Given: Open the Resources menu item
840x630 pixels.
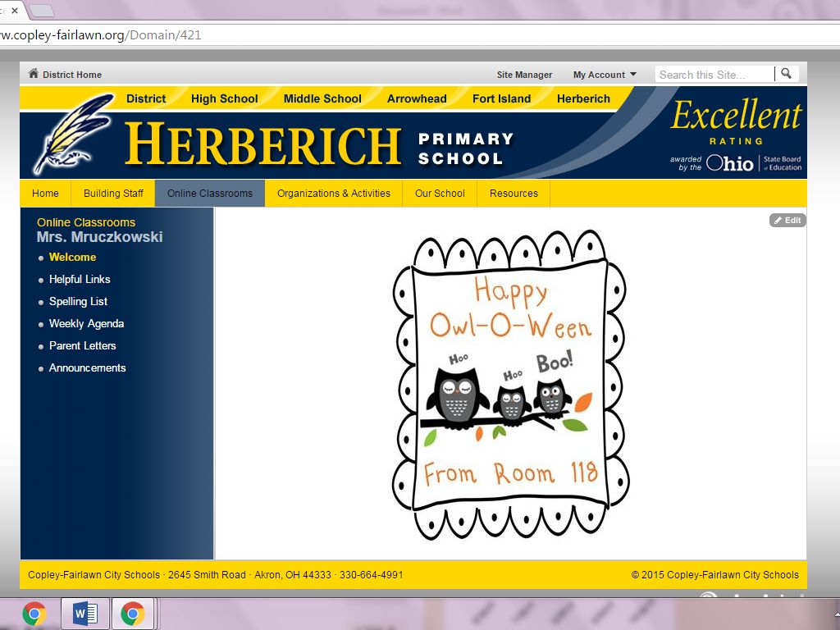Looking at the screenshot, I should [514, 194].
